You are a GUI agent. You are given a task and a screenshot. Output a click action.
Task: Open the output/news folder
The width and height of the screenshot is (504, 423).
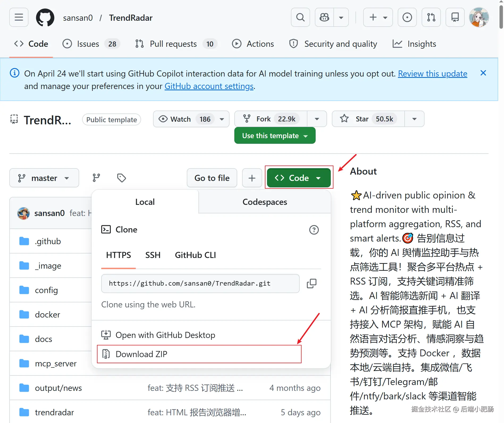pos(58,388)
